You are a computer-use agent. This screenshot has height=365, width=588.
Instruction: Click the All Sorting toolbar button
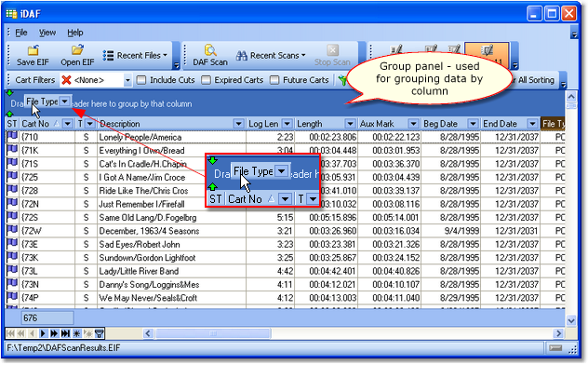point(534,80)
